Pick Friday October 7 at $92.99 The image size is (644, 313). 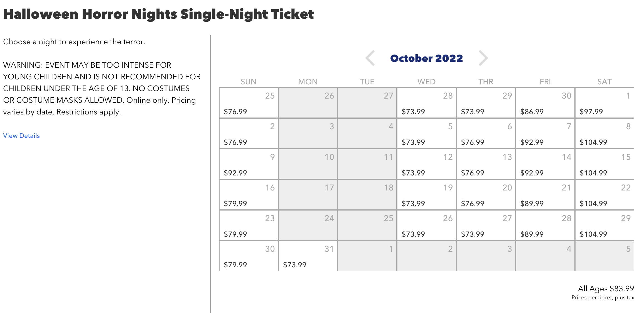(x=545, y=133)
